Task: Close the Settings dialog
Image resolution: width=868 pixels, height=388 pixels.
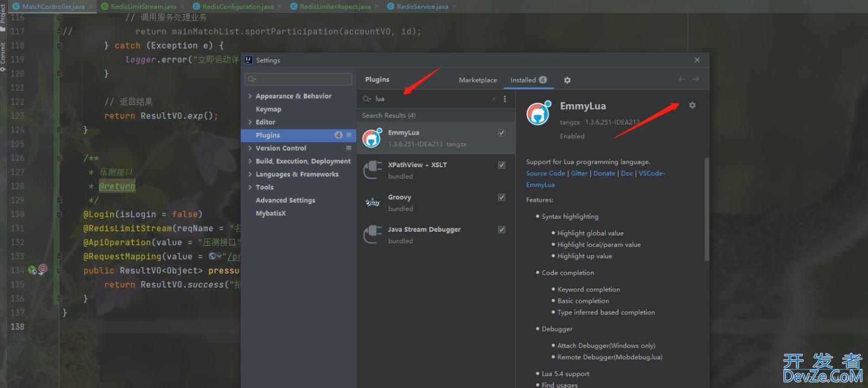Action: tap(697, 60)
